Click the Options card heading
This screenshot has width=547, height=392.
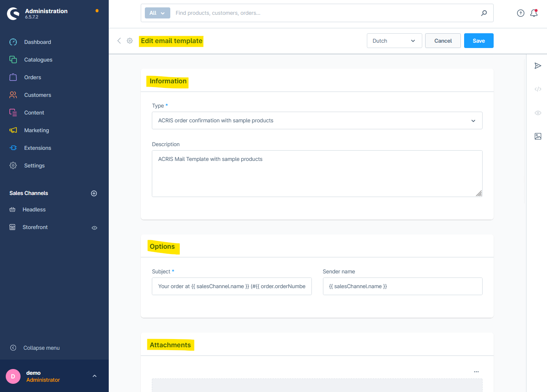tap(162, 247)
